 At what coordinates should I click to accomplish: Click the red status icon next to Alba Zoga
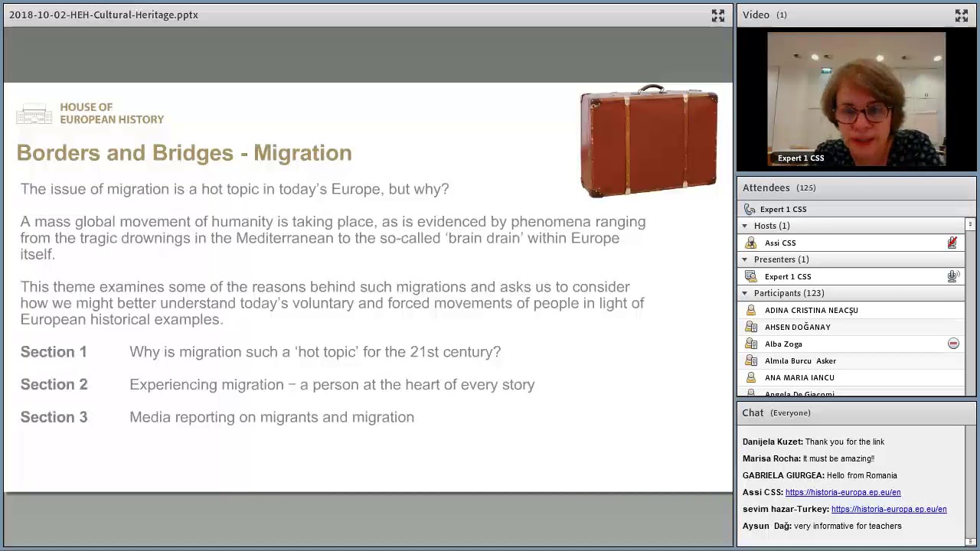pyautogui.click(x=953, y=344)
